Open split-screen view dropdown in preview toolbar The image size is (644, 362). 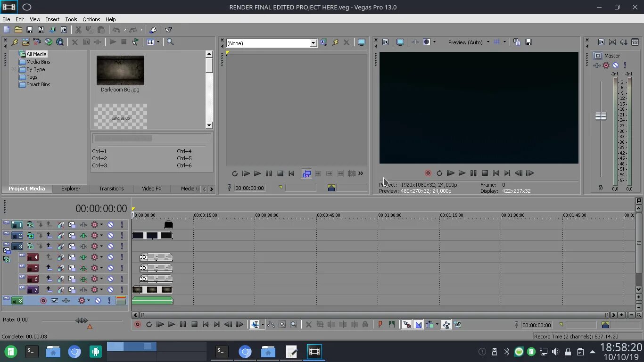coord(434,42)
